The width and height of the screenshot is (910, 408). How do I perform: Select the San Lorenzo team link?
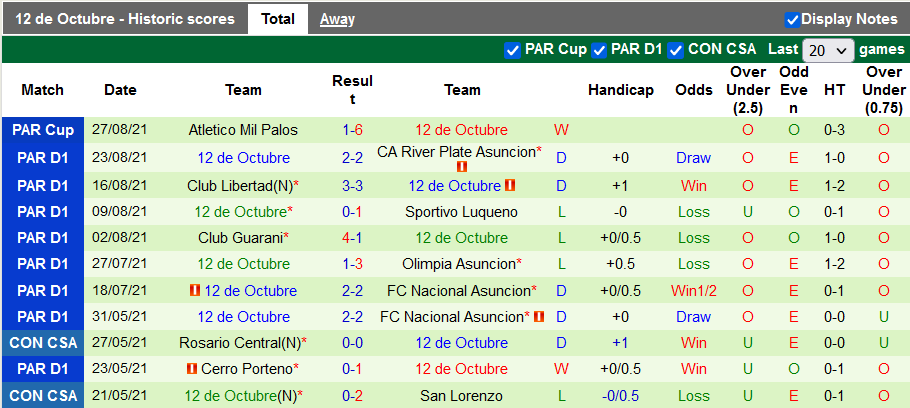pyautogui.click(x=461, y=396)
